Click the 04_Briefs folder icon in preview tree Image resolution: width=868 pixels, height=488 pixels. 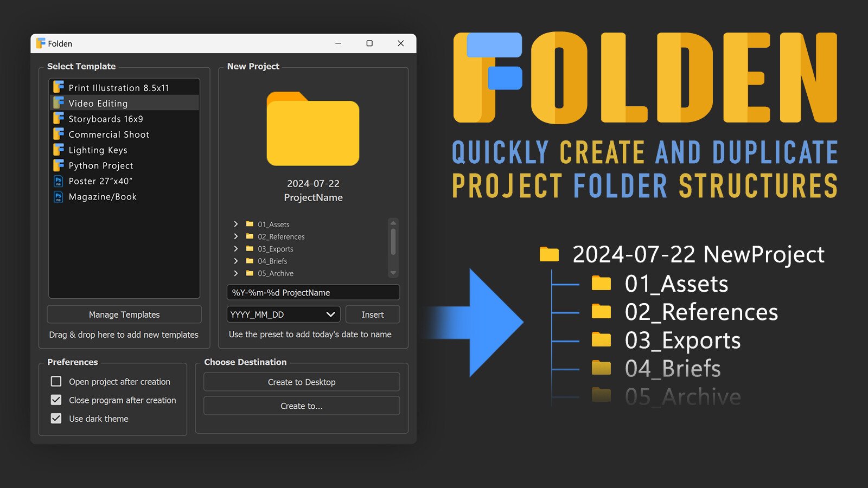pos(250,261)
